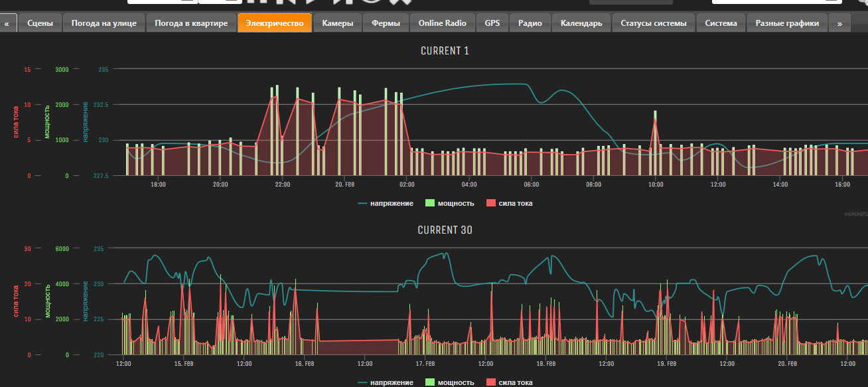The image size is (868, 387).
Task: Toggle напряжение series in Current 1 legend
Action: tap(392, 203)
